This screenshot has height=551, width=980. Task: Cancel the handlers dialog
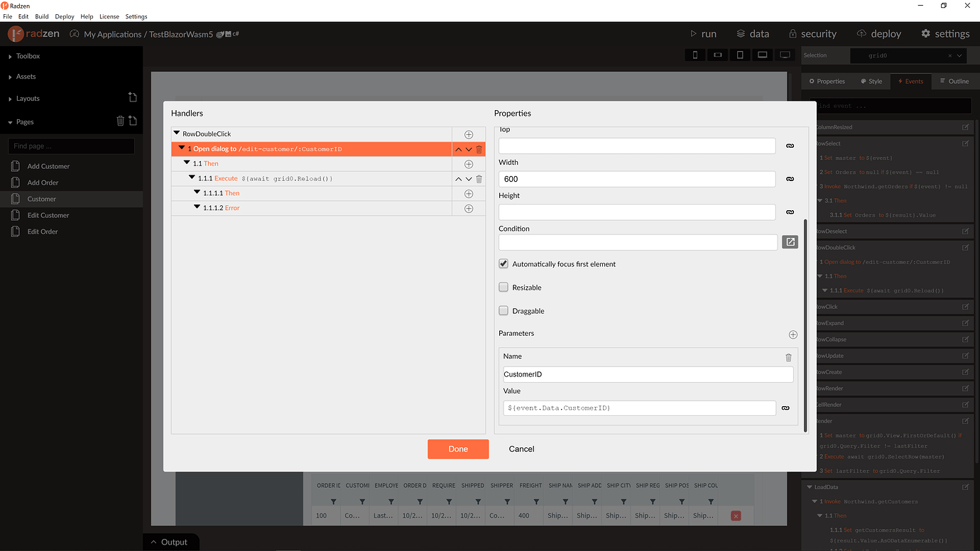pos(522,449)
